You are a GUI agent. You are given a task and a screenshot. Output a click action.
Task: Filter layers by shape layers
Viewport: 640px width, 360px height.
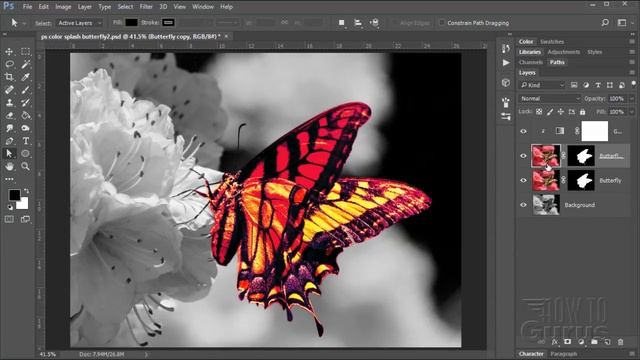tap(610, 85)
